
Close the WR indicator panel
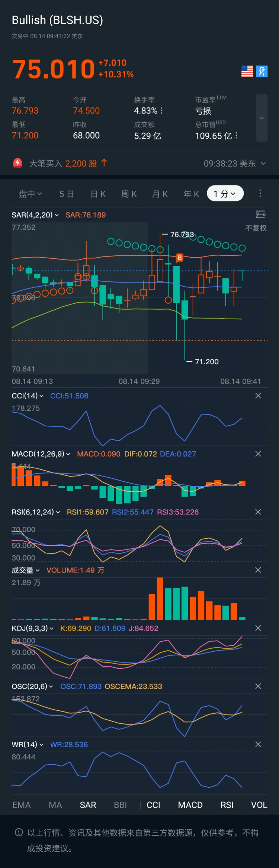coord(258,744)
